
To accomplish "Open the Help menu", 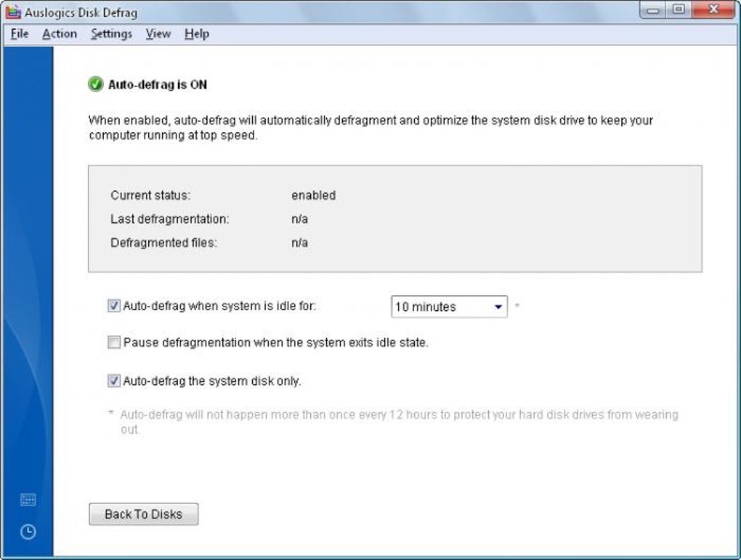I will click(x=197, y=34).
